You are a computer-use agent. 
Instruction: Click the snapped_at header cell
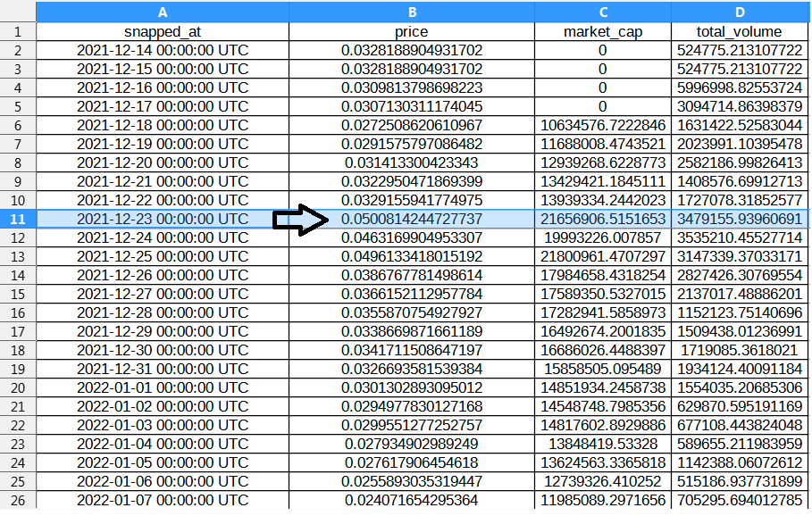click(x=163, y=31)
